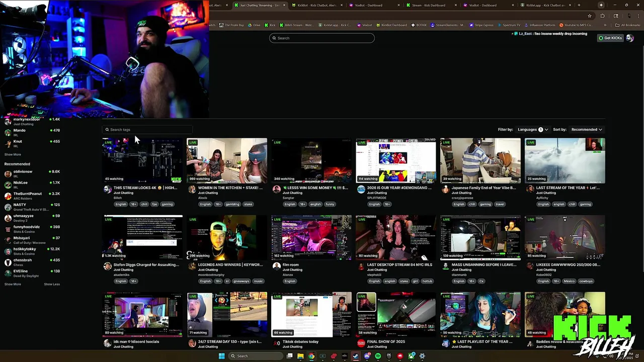The image size is (644, 362).
Task: Click the Search tags field
Action: 147,130
